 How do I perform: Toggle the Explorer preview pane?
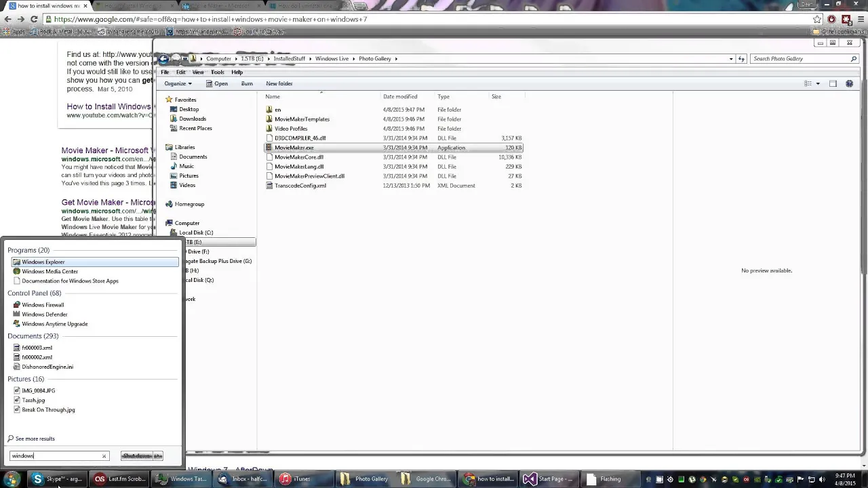point(833,83)
